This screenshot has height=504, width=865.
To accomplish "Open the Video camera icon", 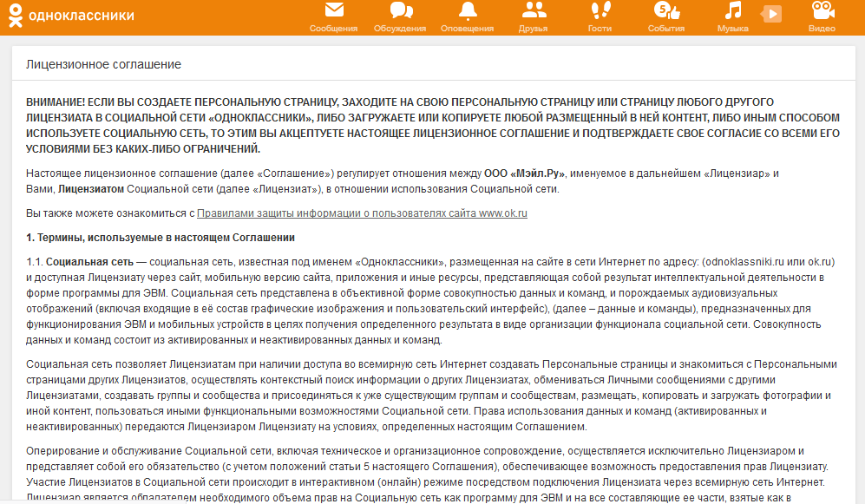I will [822, 10].
